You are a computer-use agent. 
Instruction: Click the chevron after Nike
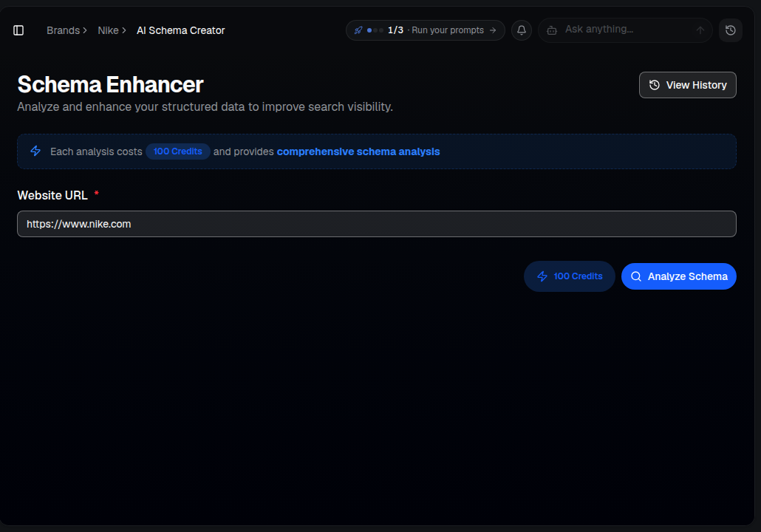(124, 30)
